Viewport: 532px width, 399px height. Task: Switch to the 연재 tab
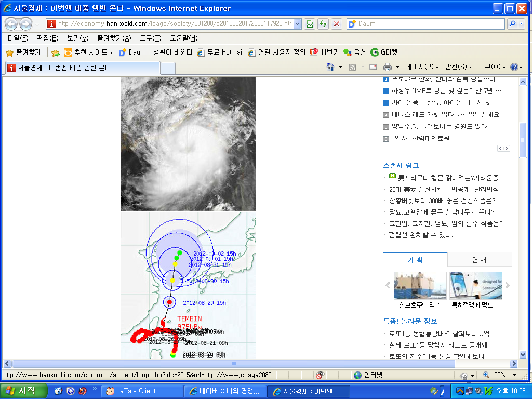479,259
